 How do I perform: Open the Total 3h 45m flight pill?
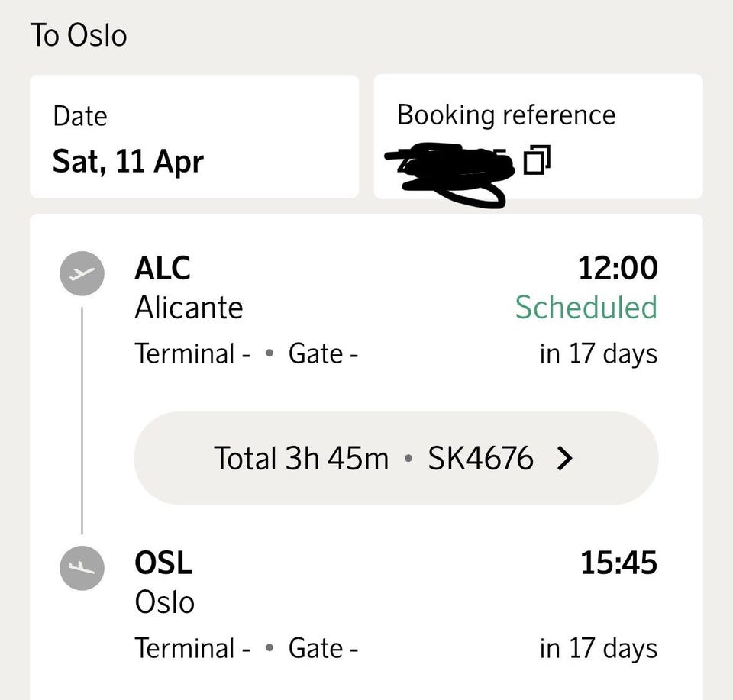pyautogui.click(x=396, y=459)
